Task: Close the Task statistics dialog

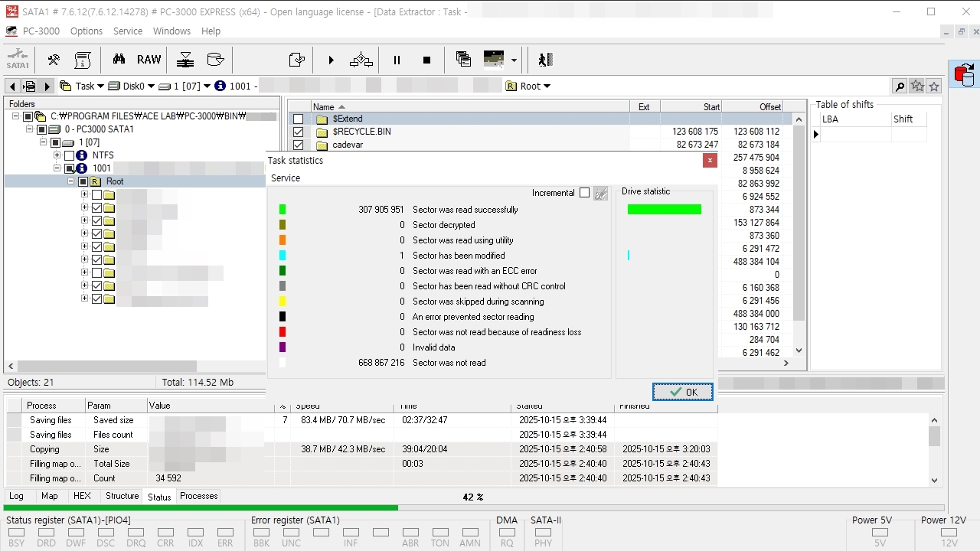Action: [x=710, y=160]
